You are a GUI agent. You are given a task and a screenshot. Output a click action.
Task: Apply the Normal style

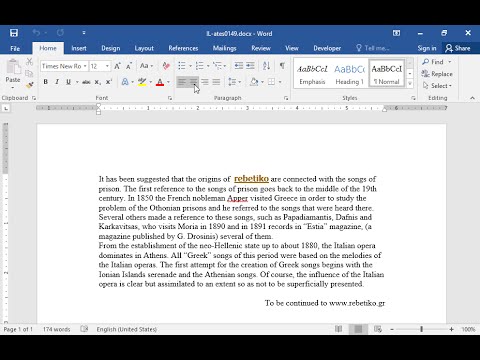click(x=387, y=74)
